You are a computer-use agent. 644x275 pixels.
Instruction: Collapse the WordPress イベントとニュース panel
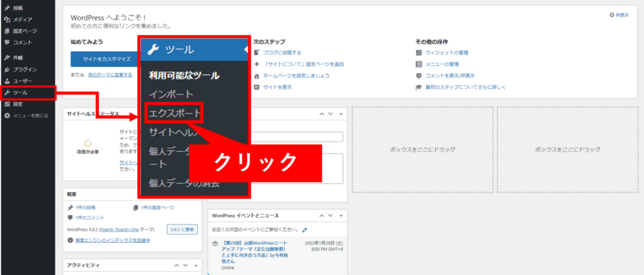340,216
